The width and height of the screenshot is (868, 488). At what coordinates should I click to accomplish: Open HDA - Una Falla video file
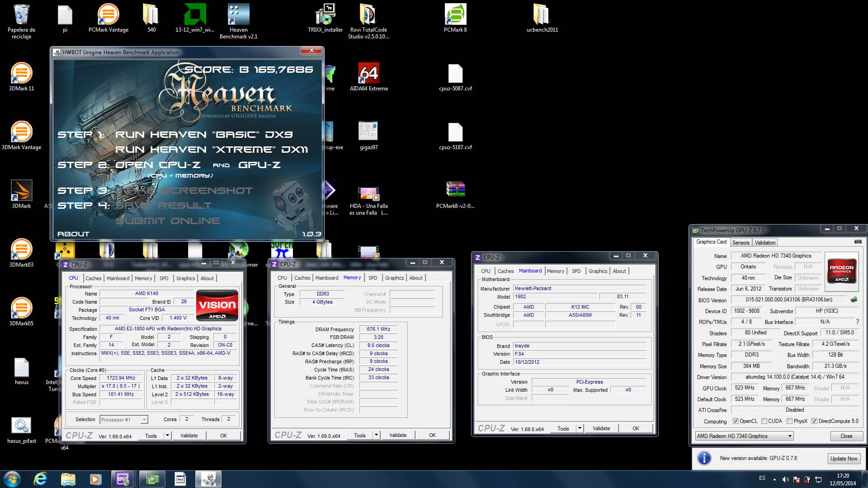(x=368, y=200)
